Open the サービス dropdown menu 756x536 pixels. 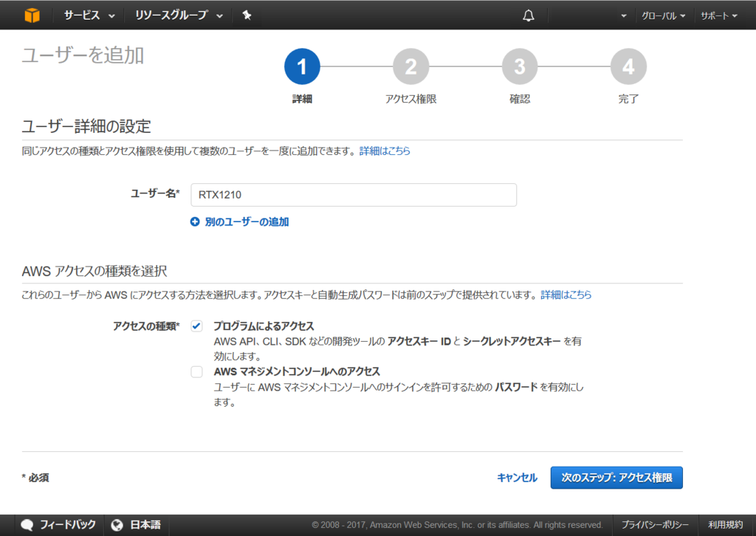click(x=89, y=16)
